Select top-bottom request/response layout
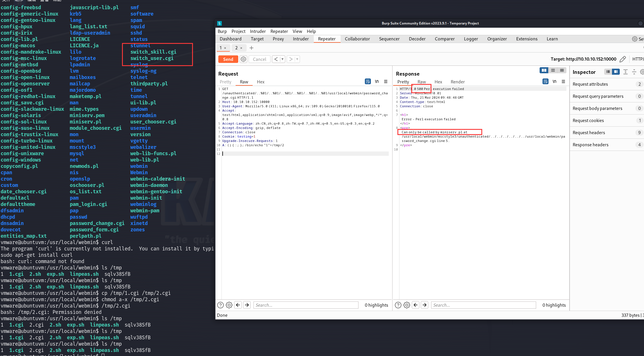The width and height of the screenshot is (644, 356). point(553,70)
